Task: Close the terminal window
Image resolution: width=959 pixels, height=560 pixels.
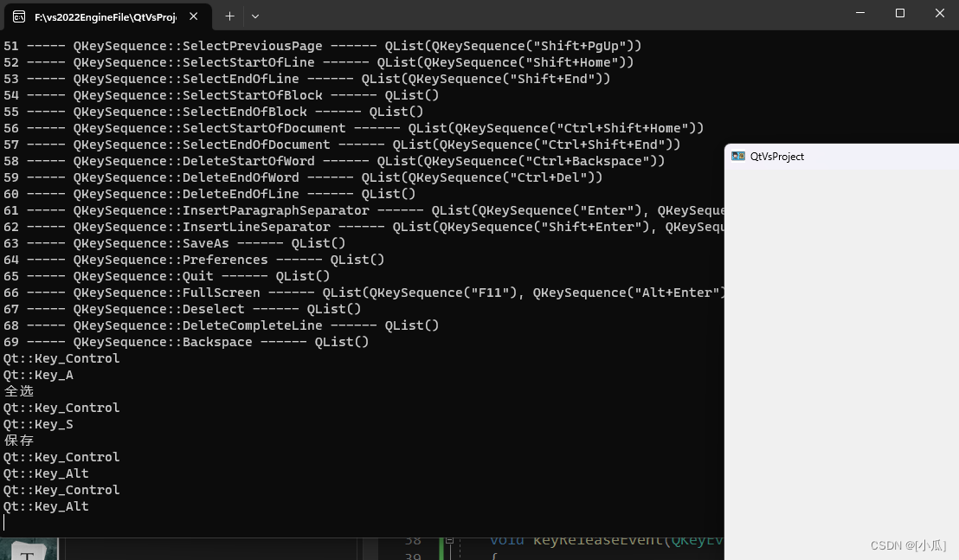Action: coord(939,13)
